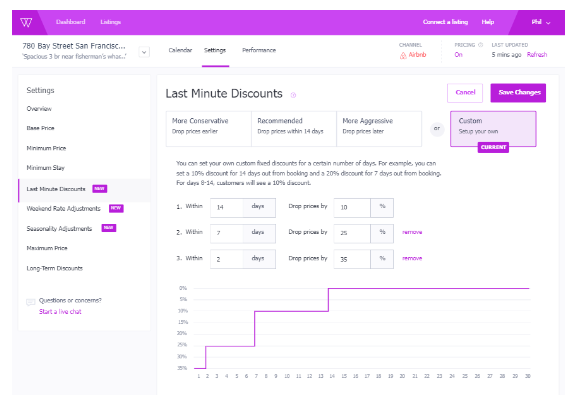Click the help icon beside Last Minute Discounts
The width and height of the screenshot is (572, 395).
point(293,95)
